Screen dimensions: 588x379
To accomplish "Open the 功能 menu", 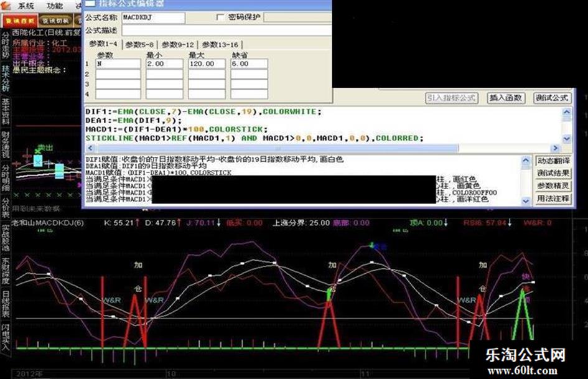I will [54, 6].
